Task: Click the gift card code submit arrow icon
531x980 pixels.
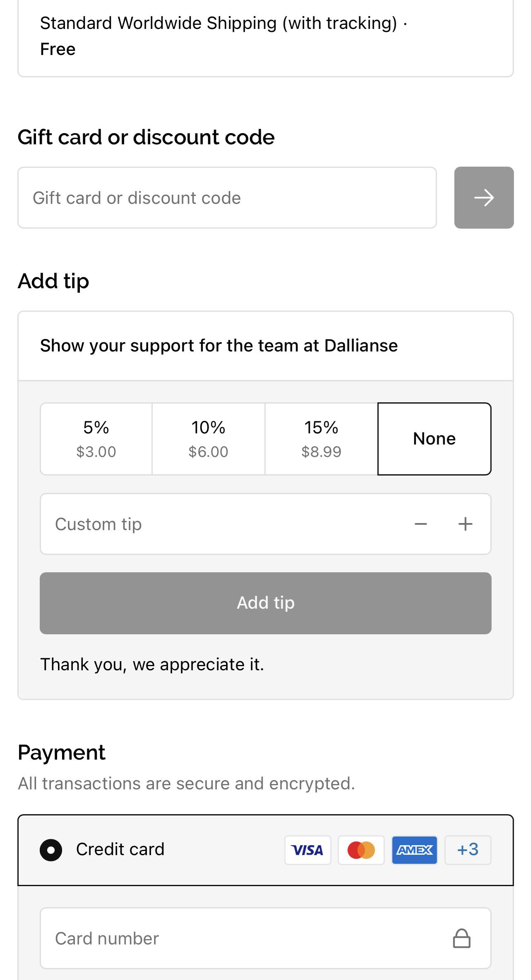Action: tap(483, 197)
